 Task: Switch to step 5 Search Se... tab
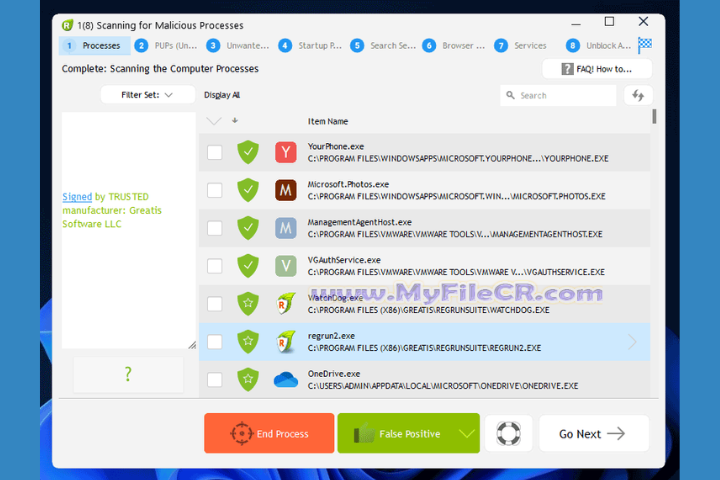[x=382, y=45]
